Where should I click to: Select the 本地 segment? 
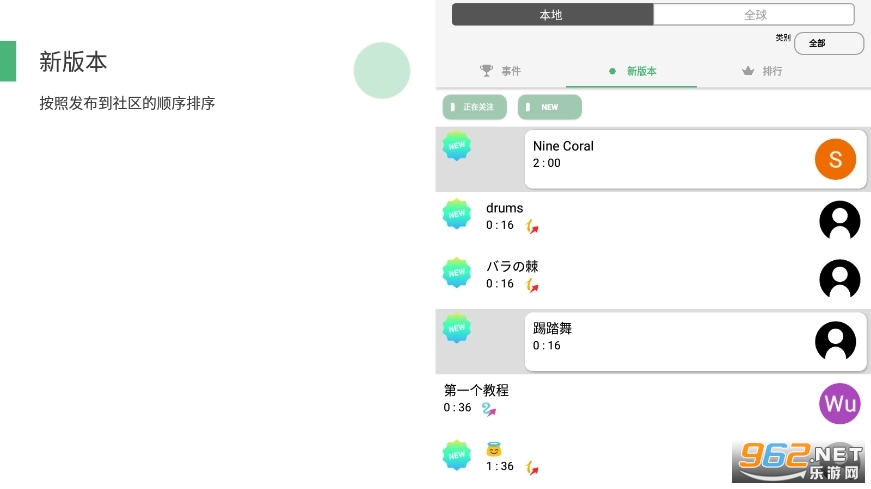tap(552, 15)
